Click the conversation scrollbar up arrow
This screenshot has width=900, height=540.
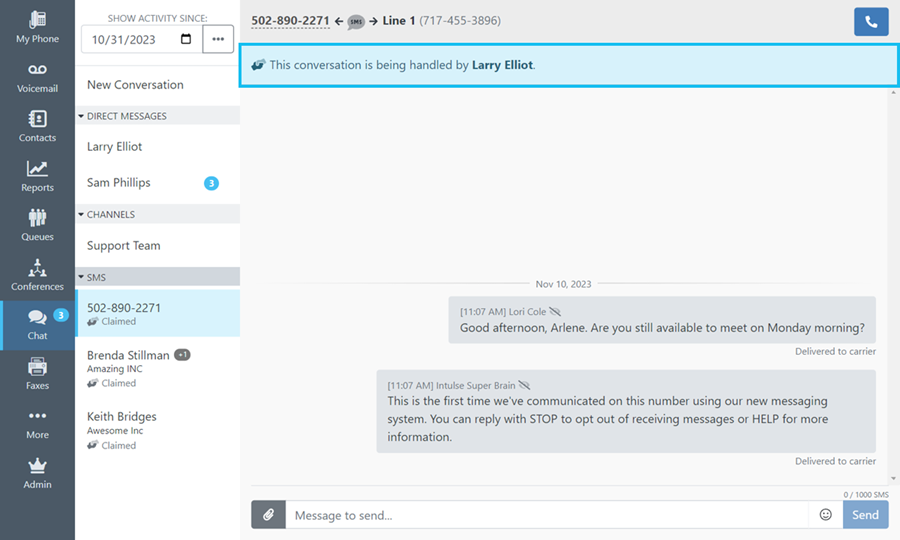coord(894,92)
